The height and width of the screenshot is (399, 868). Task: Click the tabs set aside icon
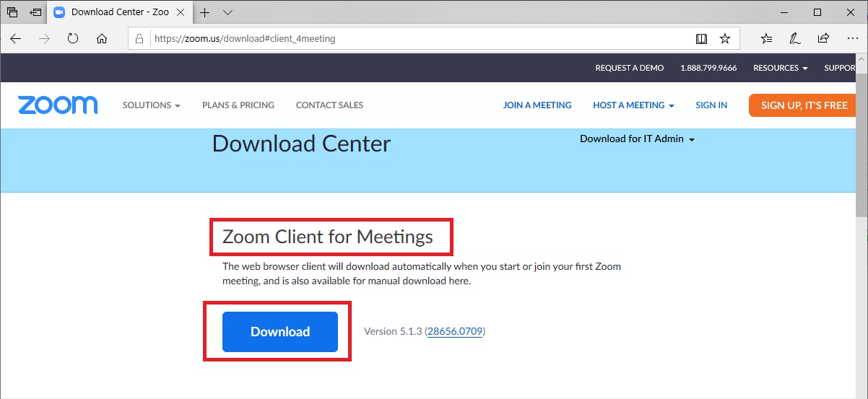(12, 12)
